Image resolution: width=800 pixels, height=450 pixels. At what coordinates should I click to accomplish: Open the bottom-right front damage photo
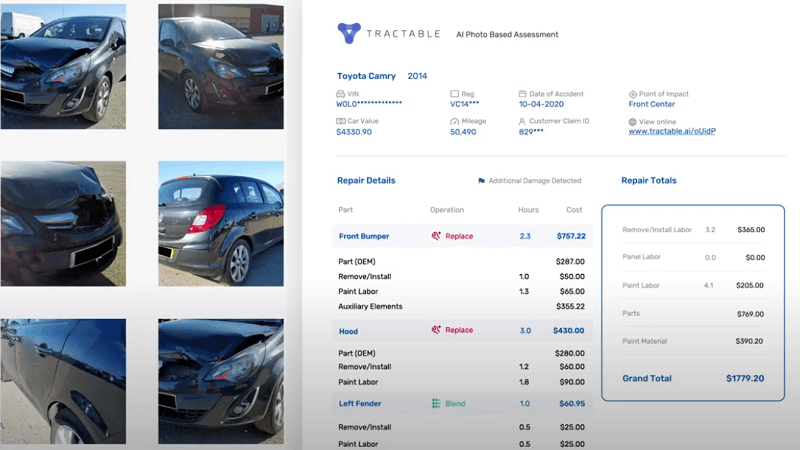(x=221, y=381)
